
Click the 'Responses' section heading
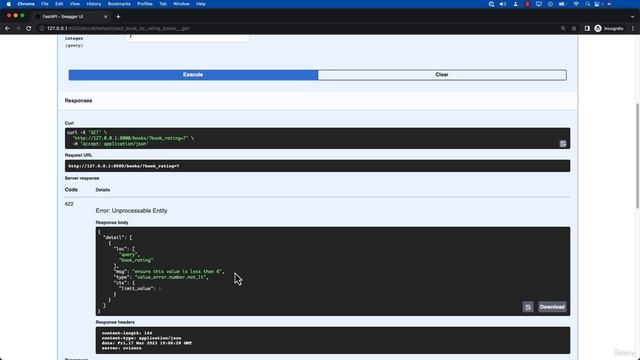tap(78, 100)
